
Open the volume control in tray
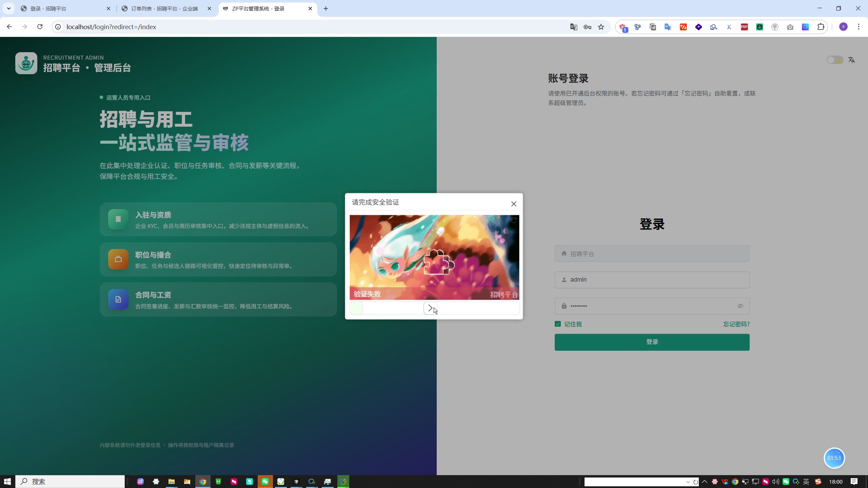click(x=775, y=482)
